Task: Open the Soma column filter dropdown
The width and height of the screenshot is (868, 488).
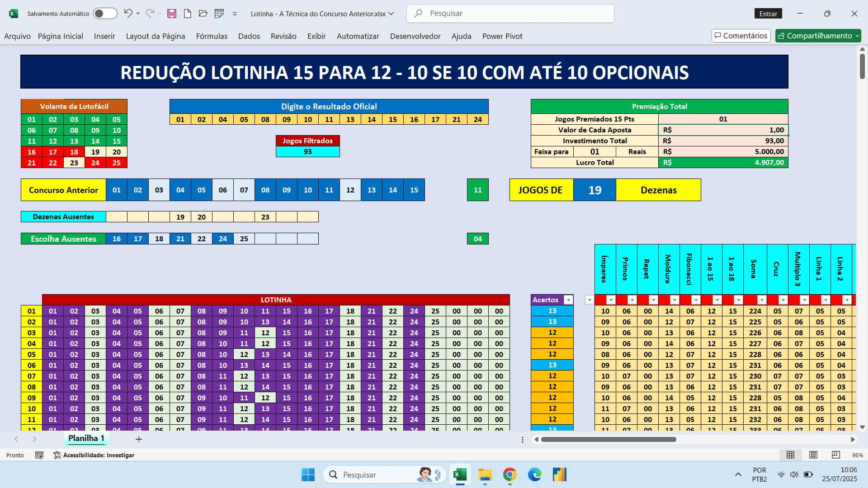Action: click(x=762, y=300)
